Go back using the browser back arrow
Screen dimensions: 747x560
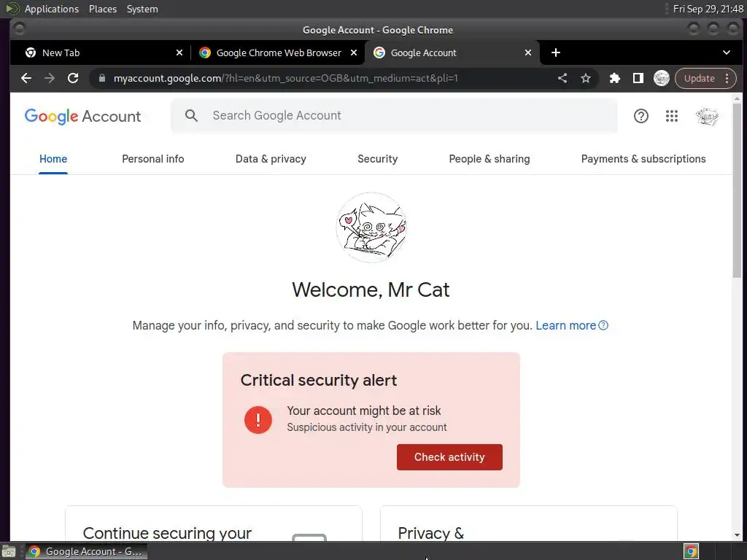pos(26,78)
